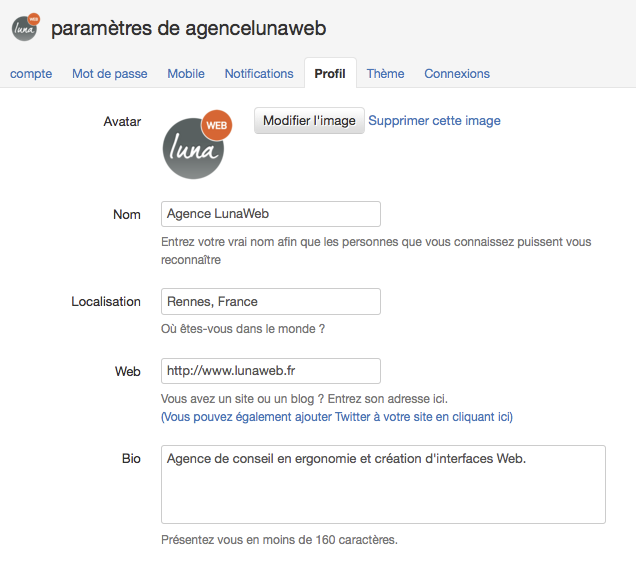Click the page title paramètres de agencelunaweb
Screen dimensions: 636x567
[x=188, y=28]
